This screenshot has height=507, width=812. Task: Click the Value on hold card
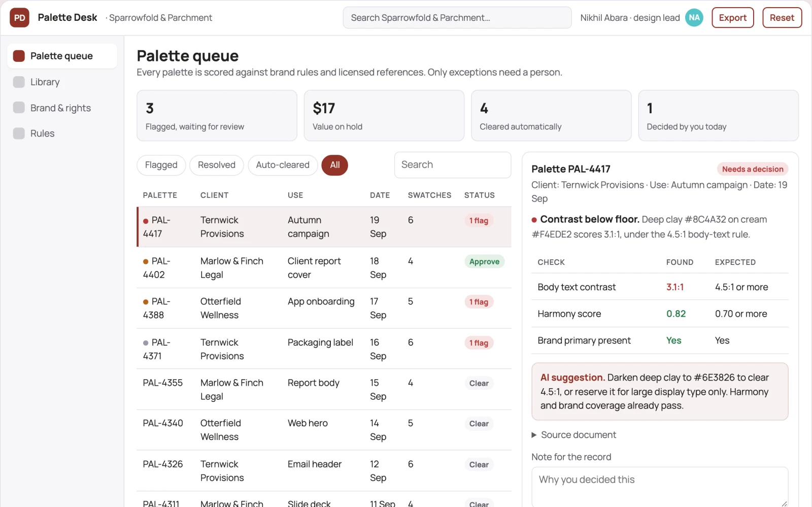pos(384,116)
